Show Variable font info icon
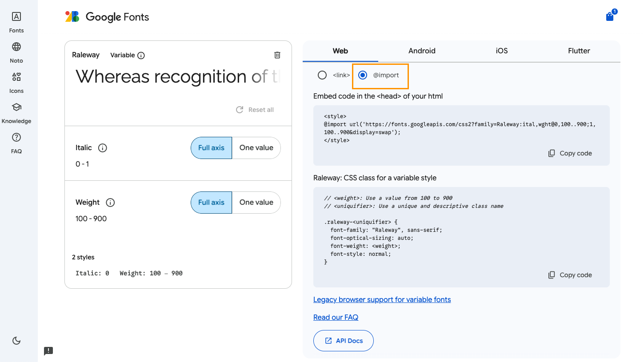 [141, 56]
